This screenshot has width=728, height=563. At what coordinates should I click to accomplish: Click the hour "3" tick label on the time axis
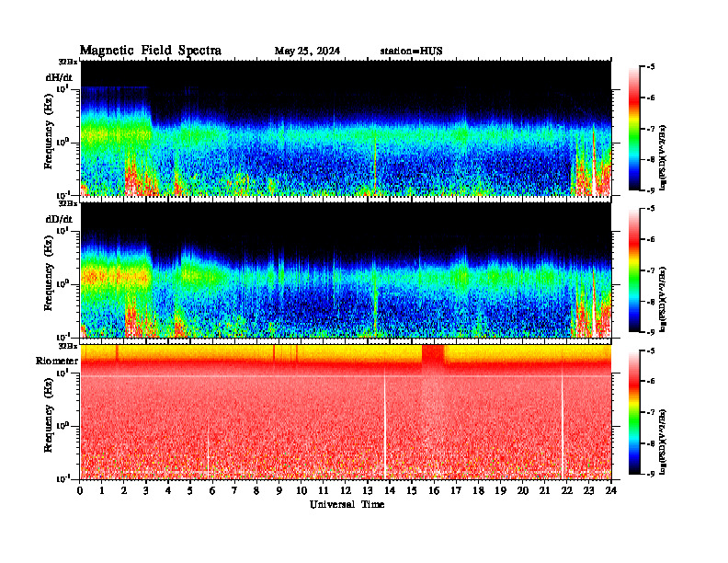[x=146, y=490]
